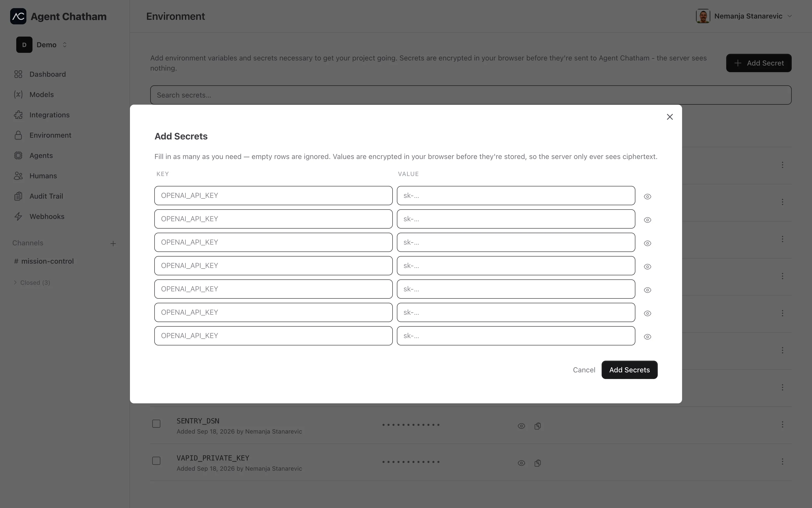Click the Agents chip icon
The image size is (812, 508).
pos(18,155)
